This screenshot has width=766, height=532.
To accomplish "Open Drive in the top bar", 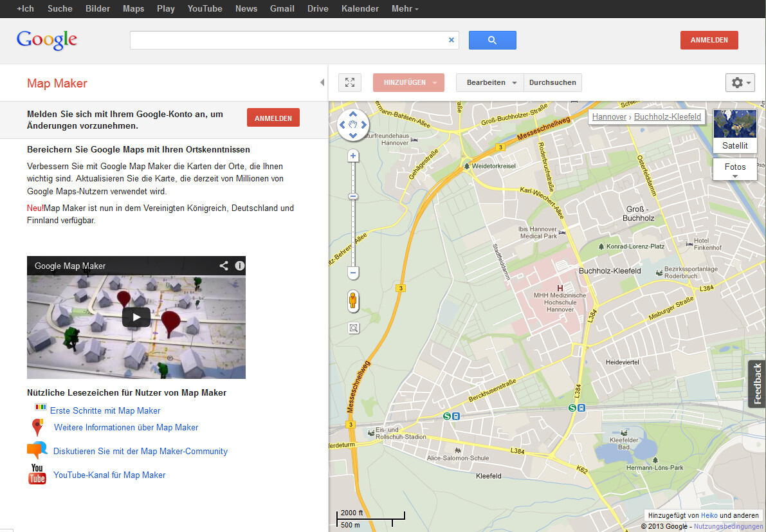I will click(318, 9).
